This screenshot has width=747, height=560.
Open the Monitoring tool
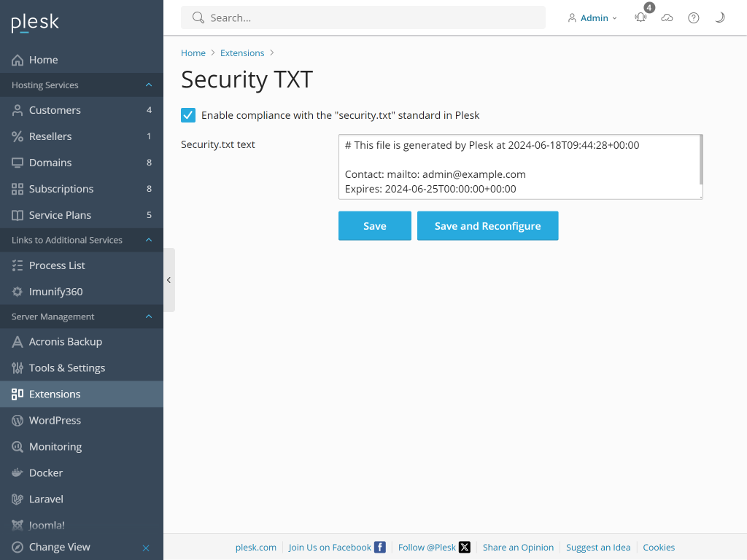(54, 446)
